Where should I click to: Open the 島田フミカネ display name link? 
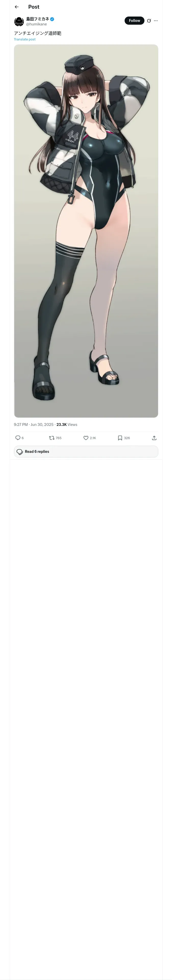click(x=37, y=19)
